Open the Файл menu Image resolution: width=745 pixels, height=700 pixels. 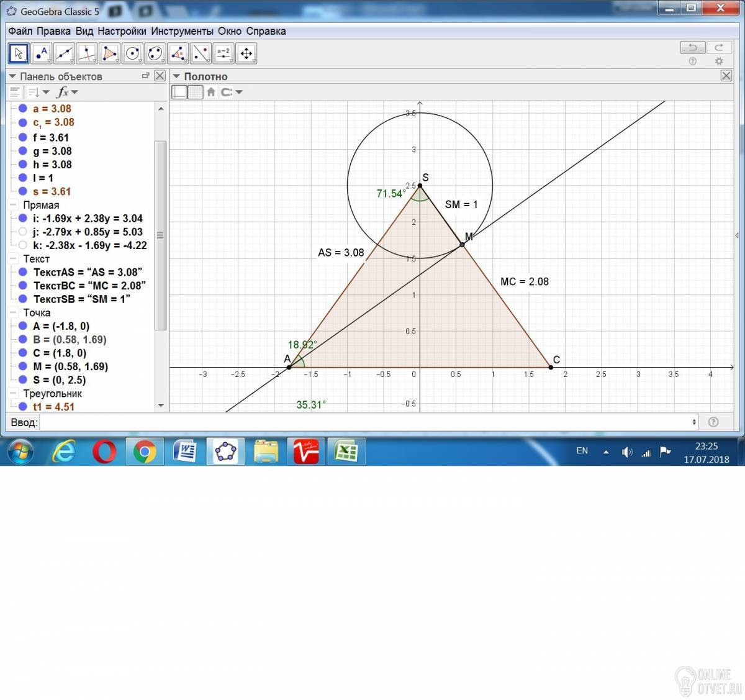pyautogui.click(x=20, y=31)
